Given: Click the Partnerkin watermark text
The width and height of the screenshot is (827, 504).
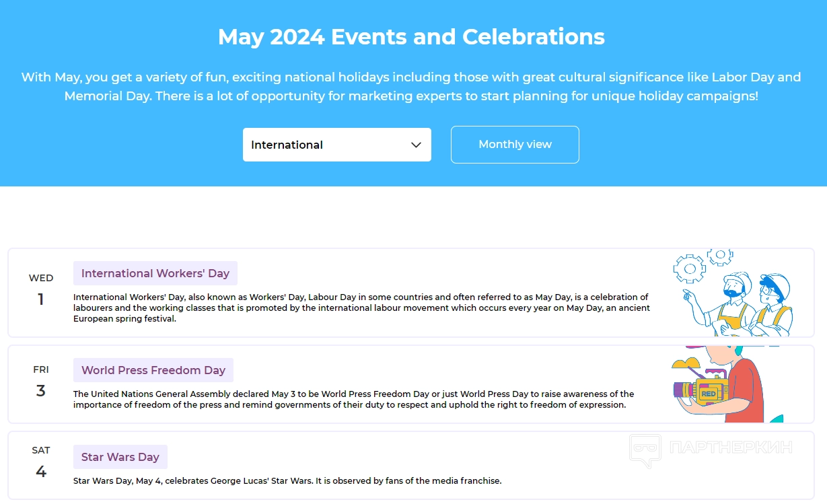Looking at the screenshot, I should (x=731, y=447).
